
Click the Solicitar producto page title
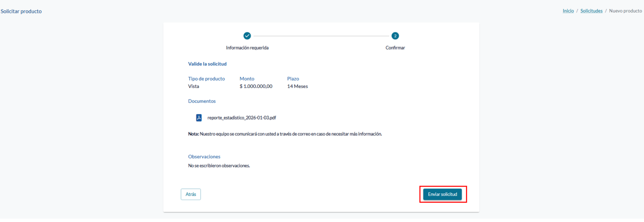click(x=21, y=11)
